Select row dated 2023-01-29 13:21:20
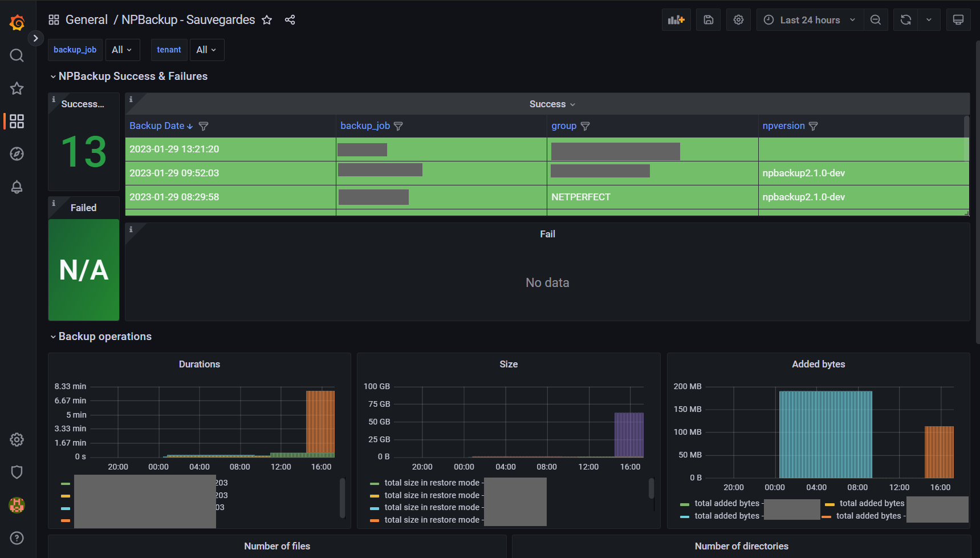The width and height of the screenshot is (980, 558). click(x=547, y=149)
